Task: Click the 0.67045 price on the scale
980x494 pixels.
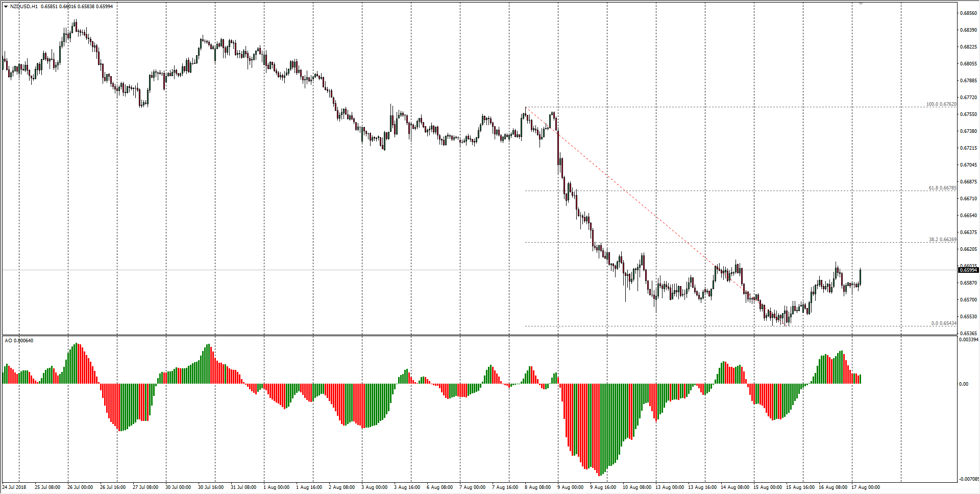Action: point(968,165)
